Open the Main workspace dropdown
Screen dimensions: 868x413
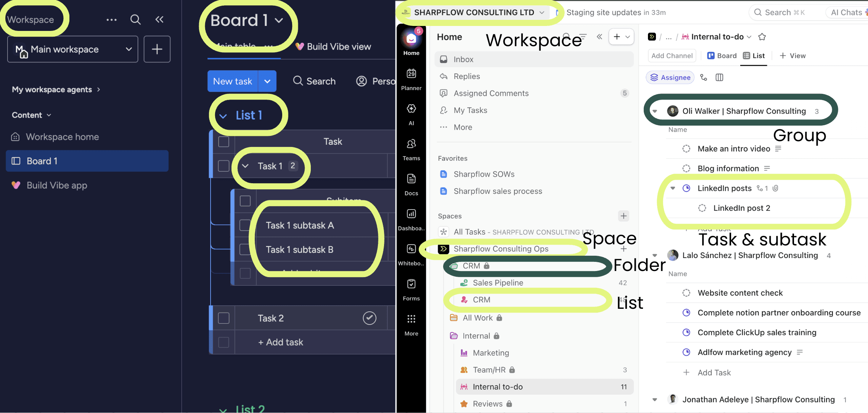point(72,49)
